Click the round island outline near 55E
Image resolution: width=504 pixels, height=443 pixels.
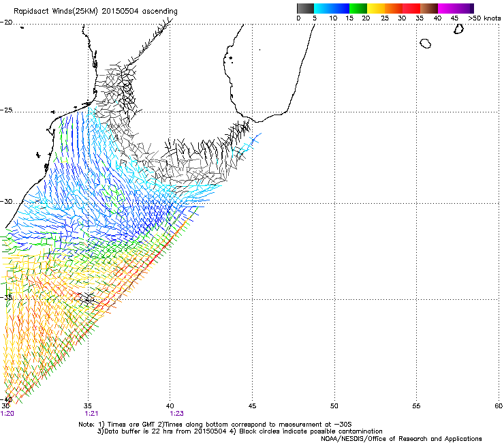point(426,44)
